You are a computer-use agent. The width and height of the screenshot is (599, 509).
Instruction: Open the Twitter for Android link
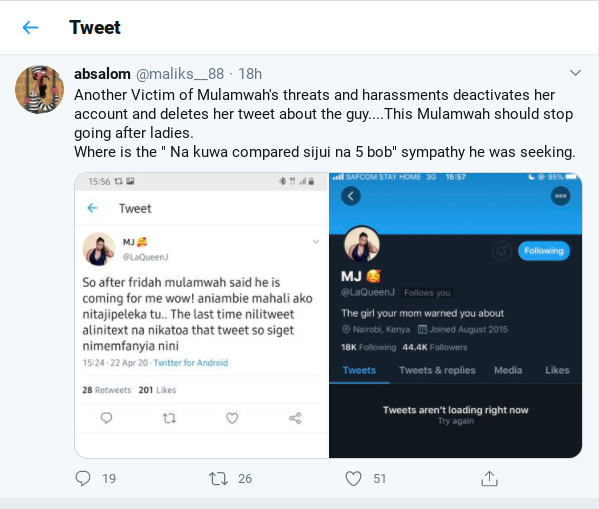[x=191, y=363]
